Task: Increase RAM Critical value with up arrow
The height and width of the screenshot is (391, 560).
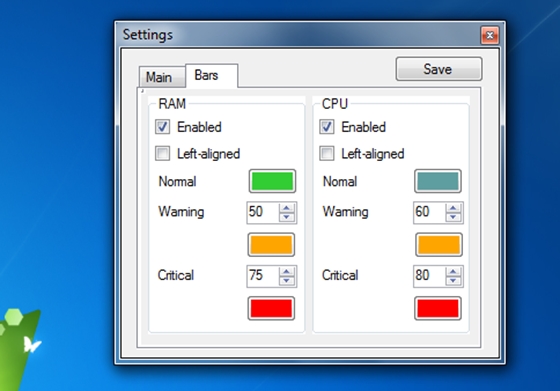Action: [x=286, y=272]
